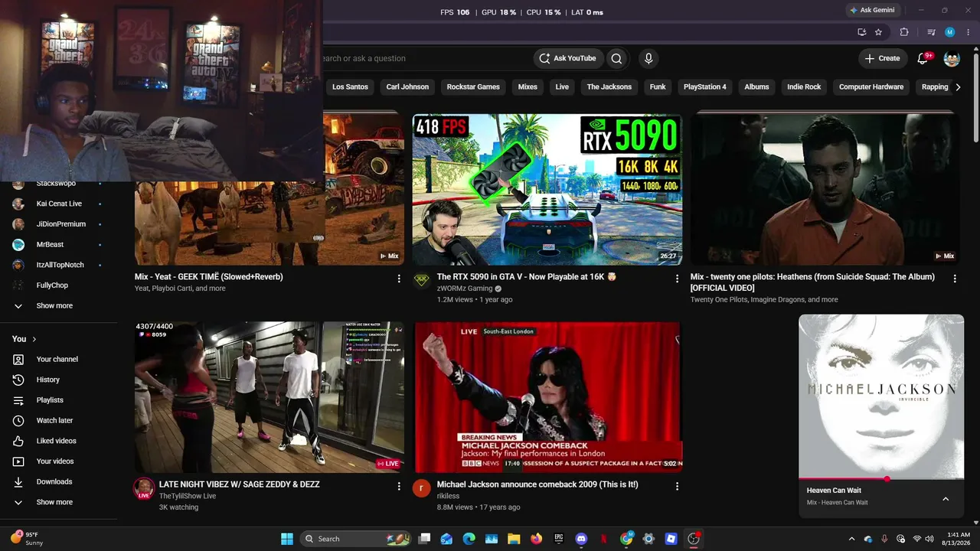
Task: Expand the You section chevron
Action: 34,339
